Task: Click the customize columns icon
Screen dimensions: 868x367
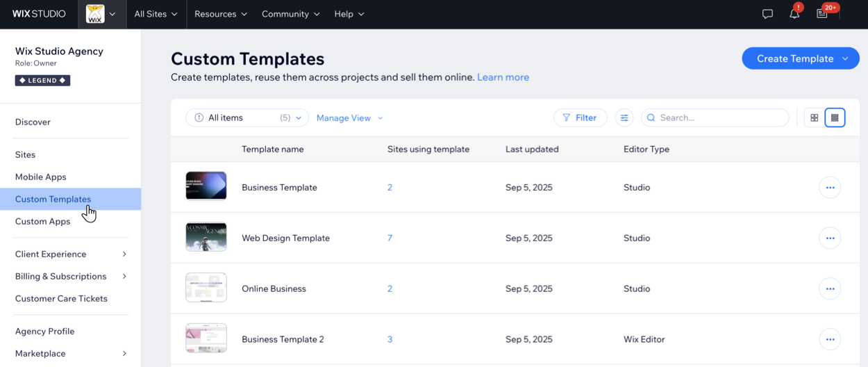Action: click(x=624, y=118)
